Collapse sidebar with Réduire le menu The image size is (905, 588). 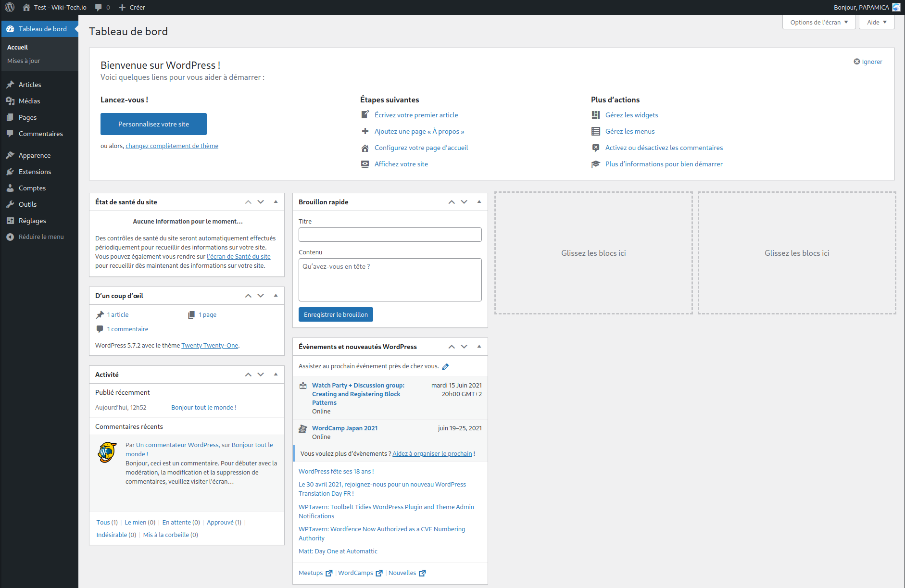[41, 237]
